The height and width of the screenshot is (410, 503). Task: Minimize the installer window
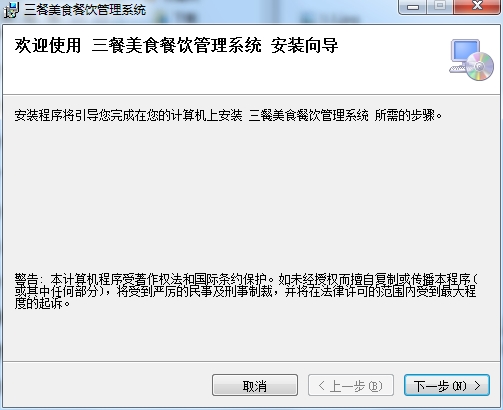pyautogui.click(x=413, y=7)
